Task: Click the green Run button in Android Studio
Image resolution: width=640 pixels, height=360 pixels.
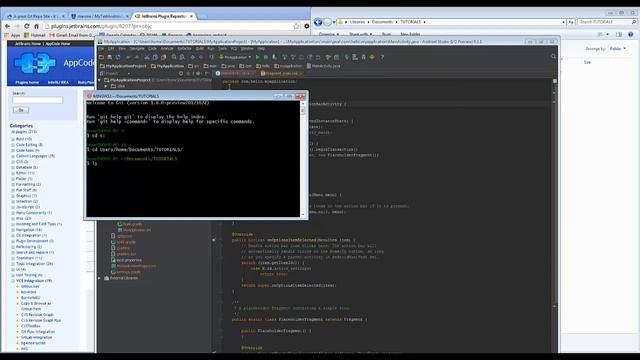Action: (258, 57)
